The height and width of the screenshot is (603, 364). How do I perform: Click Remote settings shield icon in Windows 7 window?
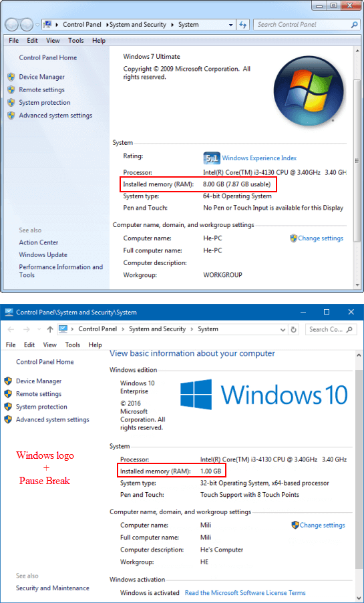(x=11, y=89)
